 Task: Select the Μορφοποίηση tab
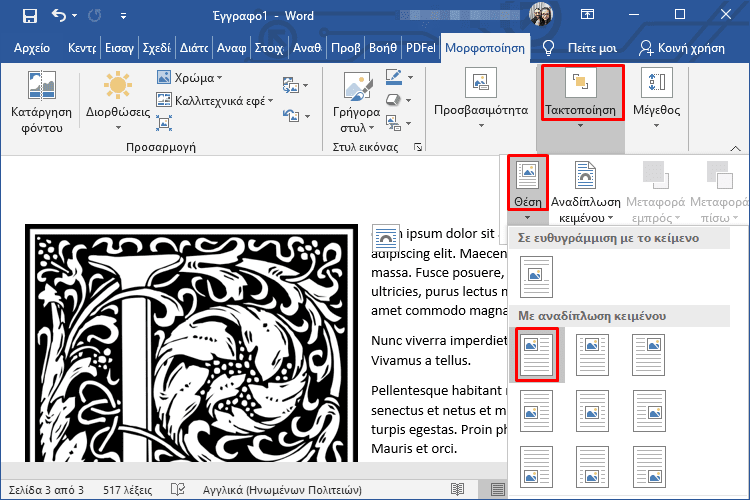(485, 48)
